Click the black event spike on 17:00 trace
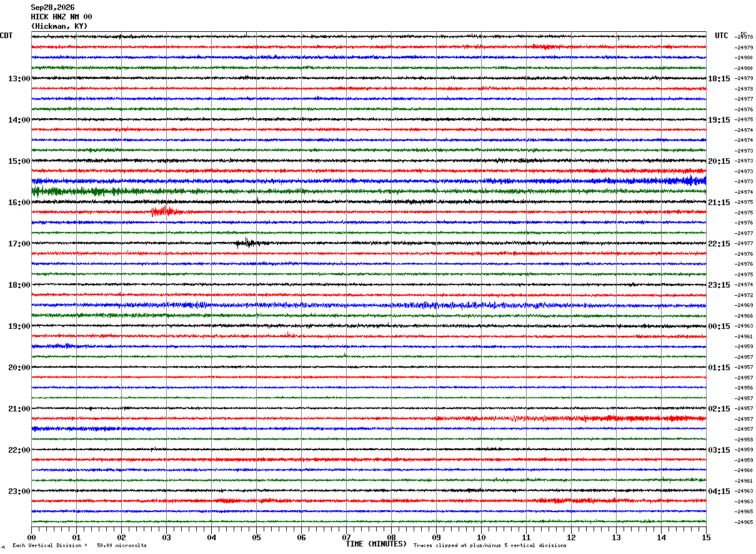Image resolution: width=756 pixels, height=554 pixels. pos(246,243)
